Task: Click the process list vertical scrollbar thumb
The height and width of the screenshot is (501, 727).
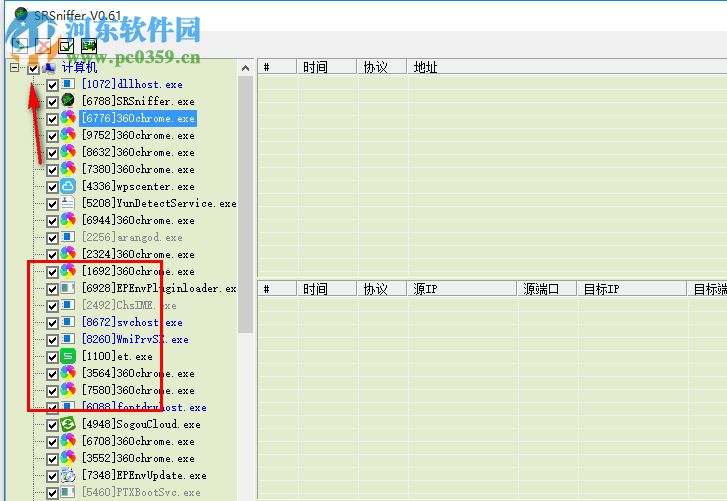Action: pos(246,204)
